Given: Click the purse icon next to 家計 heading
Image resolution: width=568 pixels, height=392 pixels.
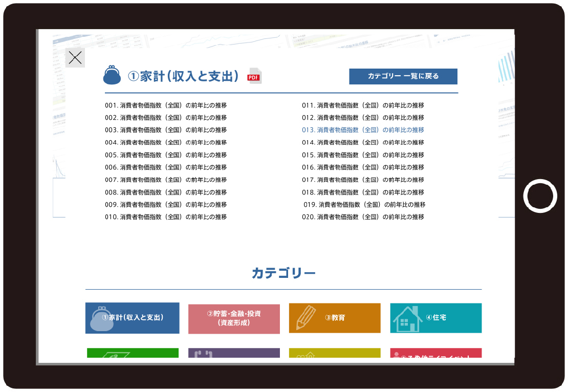Looking at the screenshot, I should coord(112,75).
